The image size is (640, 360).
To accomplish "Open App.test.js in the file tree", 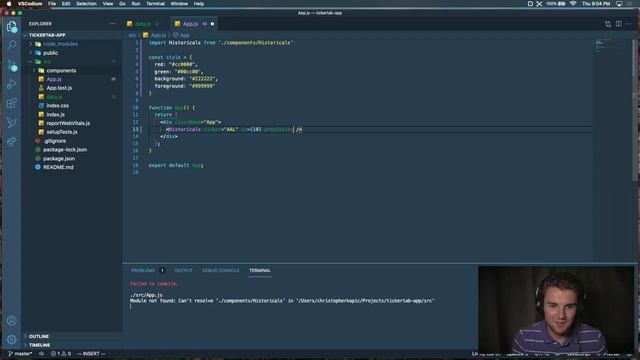I will (59, 88).
